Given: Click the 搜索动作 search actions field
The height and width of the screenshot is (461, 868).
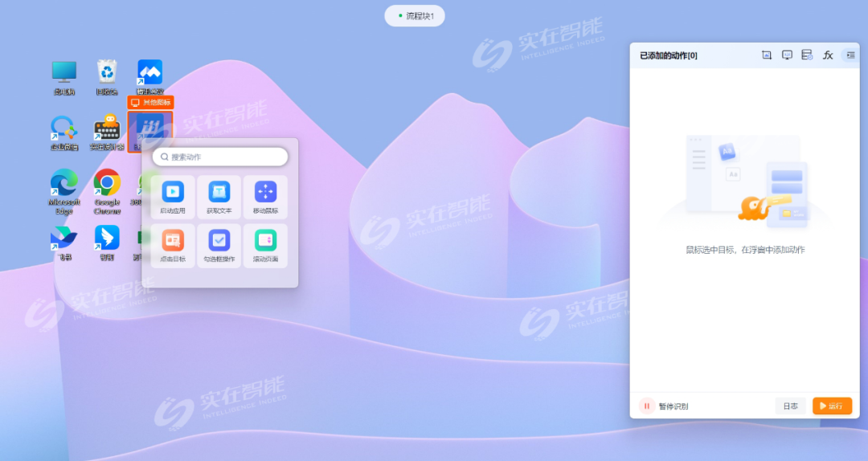Looking at the screenshot, I should point(220,157).
